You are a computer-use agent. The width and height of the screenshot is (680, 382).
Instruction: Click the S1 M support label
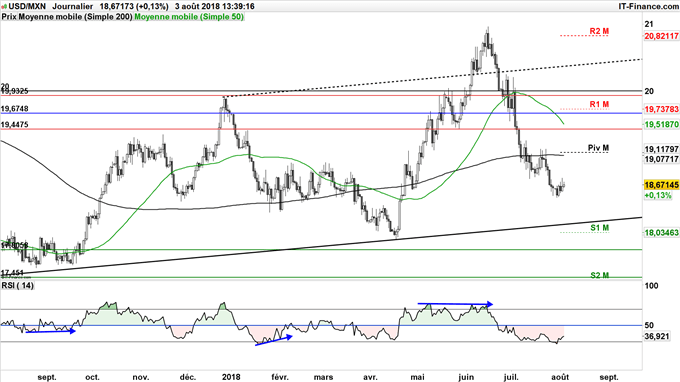[x=599, y=228]
